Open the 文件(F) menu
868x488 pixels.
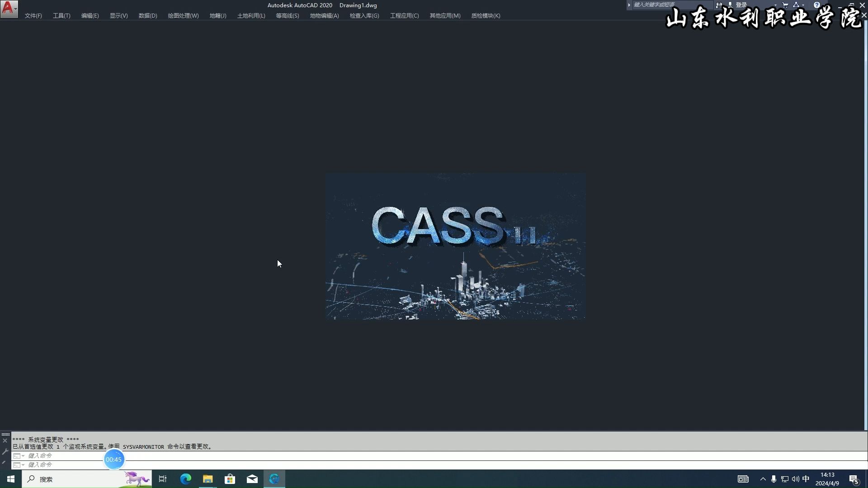click(x=33, y=16)
